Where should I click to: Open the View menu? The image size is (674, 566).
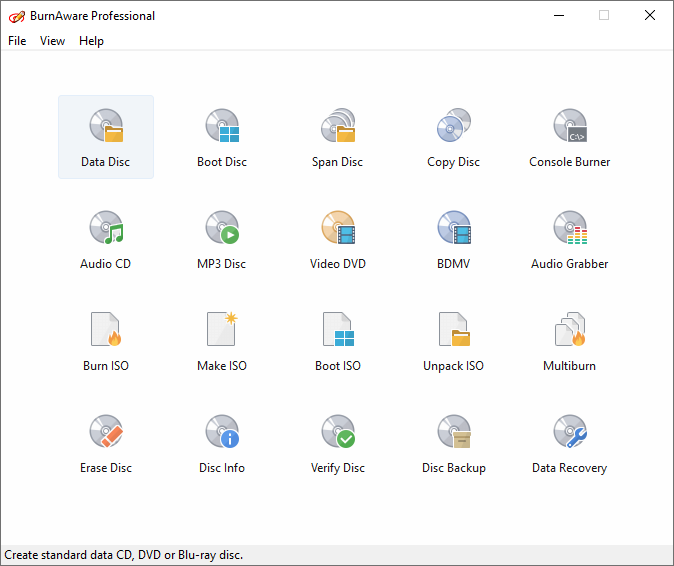52,41
